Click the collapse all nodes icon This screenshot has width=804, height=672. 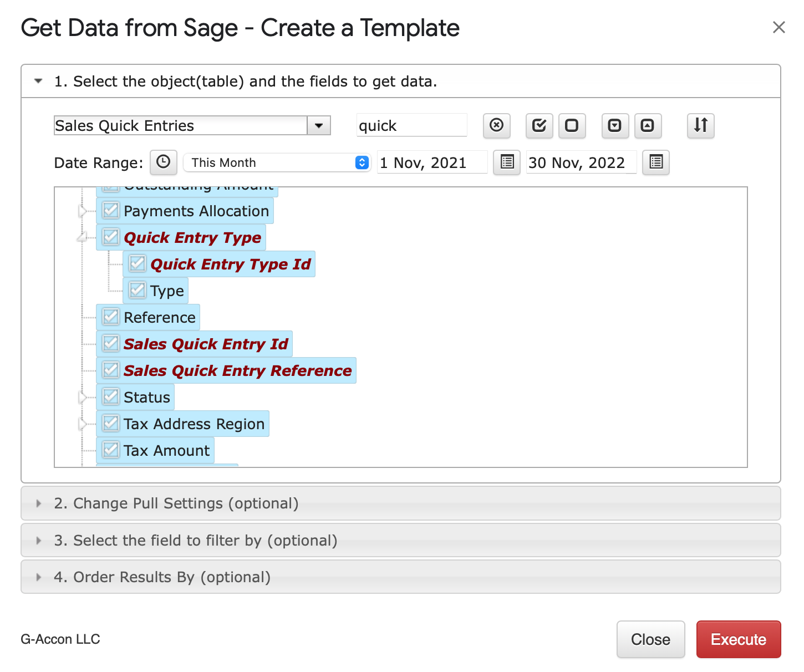pyautogui.click(x=648, y=125)
